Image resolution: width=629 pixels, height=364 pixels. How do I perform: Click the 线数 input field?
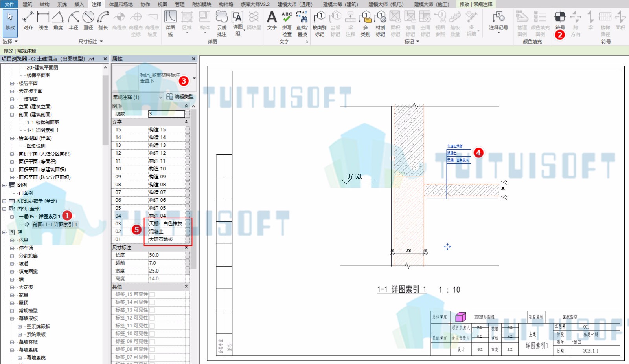pos(167,114)
